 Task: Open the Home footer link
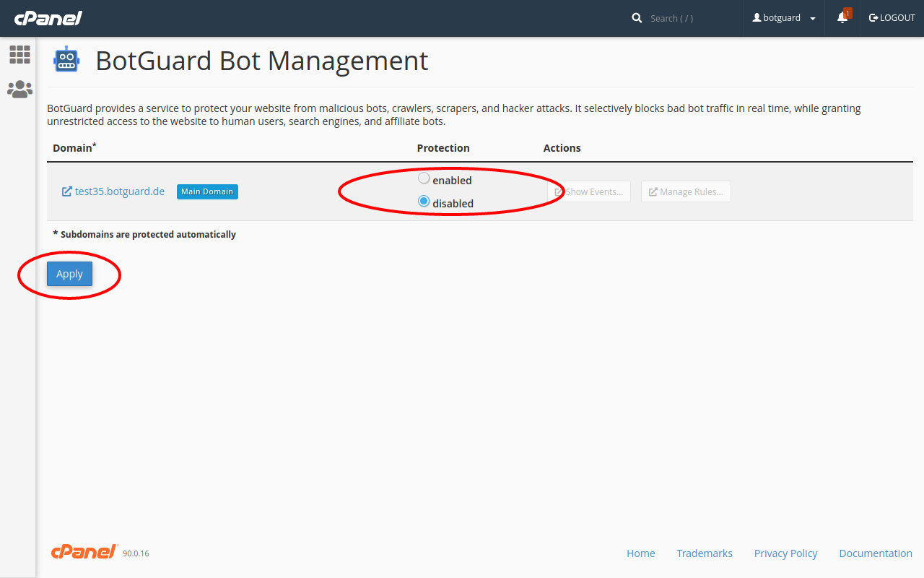point(640,553)
